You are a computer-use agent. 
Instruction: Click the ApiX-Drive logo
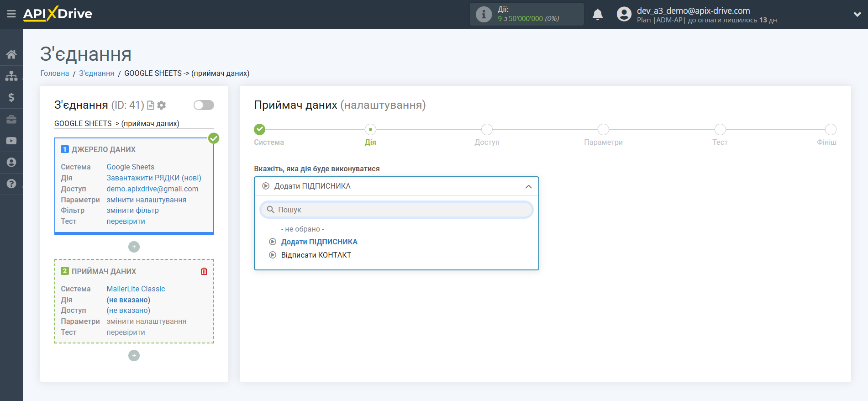click(x=58, y=14)
